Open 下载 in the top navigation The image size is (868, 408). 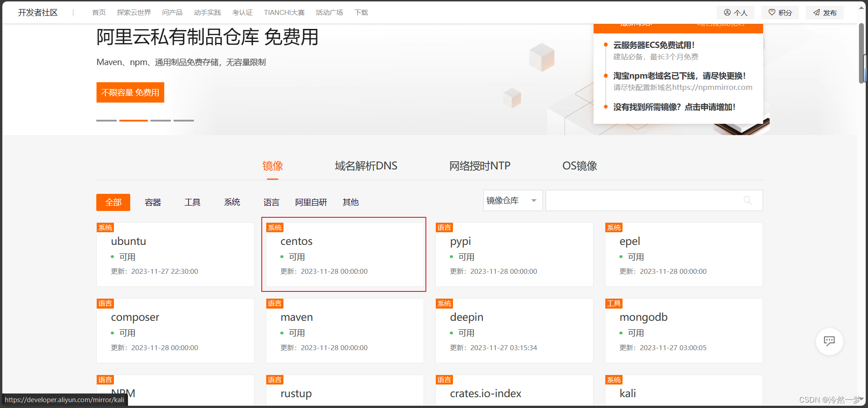(361, 12)
